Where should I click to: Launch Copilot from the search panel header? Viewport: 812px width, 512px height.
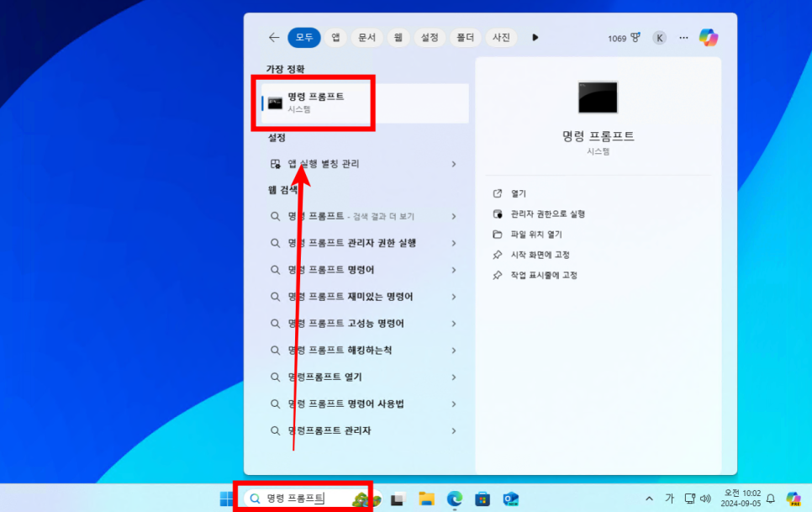pos(709,37)
